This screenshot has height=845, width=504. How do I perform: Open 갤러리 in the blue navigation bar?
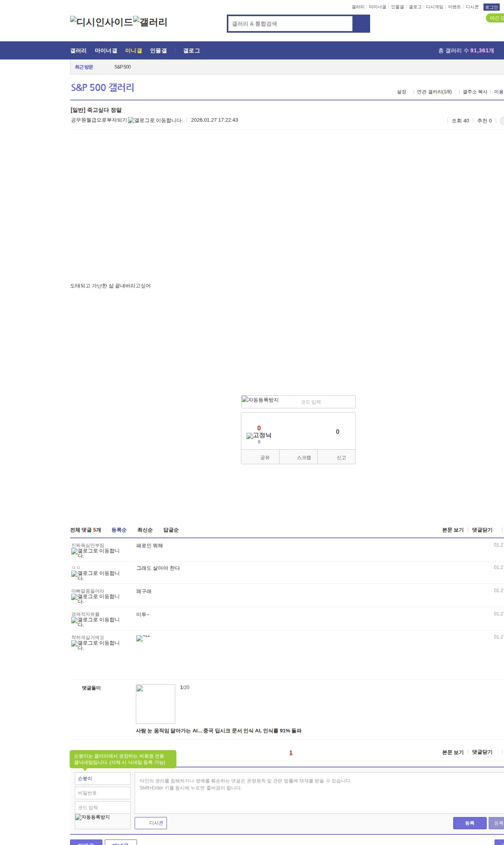(x=78, y=51)
